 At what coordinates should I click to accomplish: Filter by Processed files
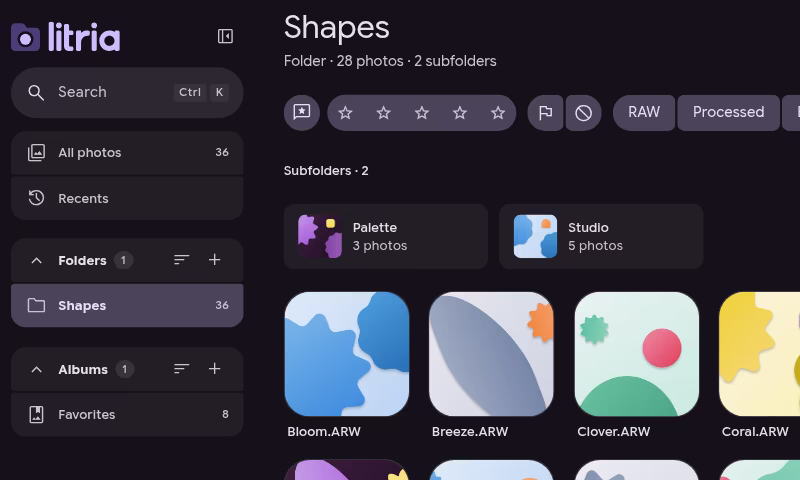tap(729, 113)
